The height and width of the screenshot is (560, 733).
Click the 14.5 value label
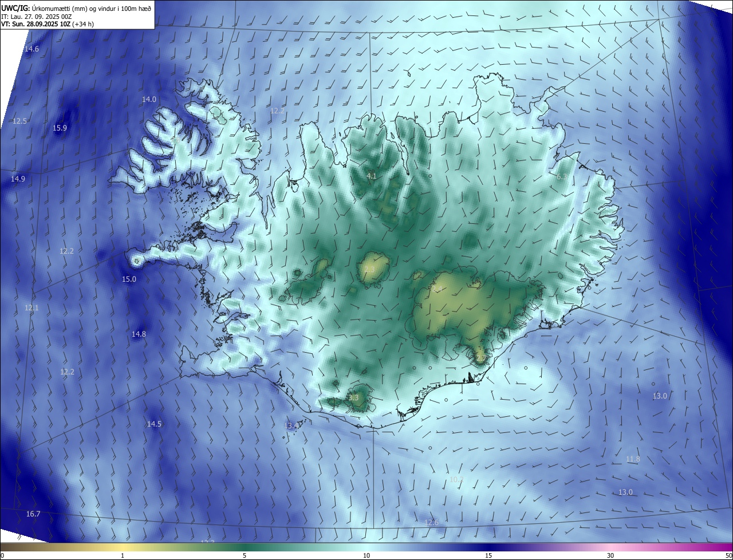[154, 424]
